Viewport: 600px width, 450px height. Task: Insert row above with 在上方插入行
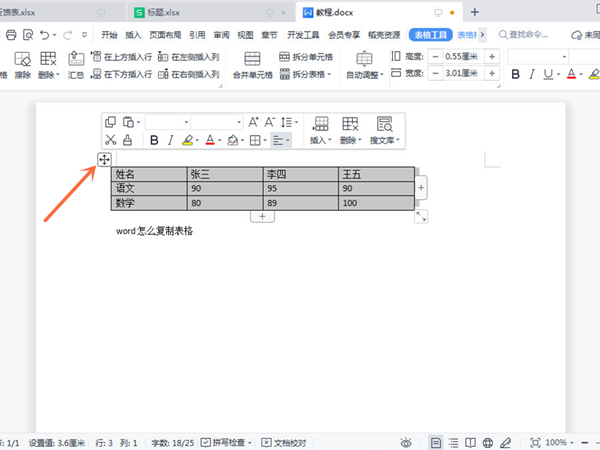click(x=121, y=57)
